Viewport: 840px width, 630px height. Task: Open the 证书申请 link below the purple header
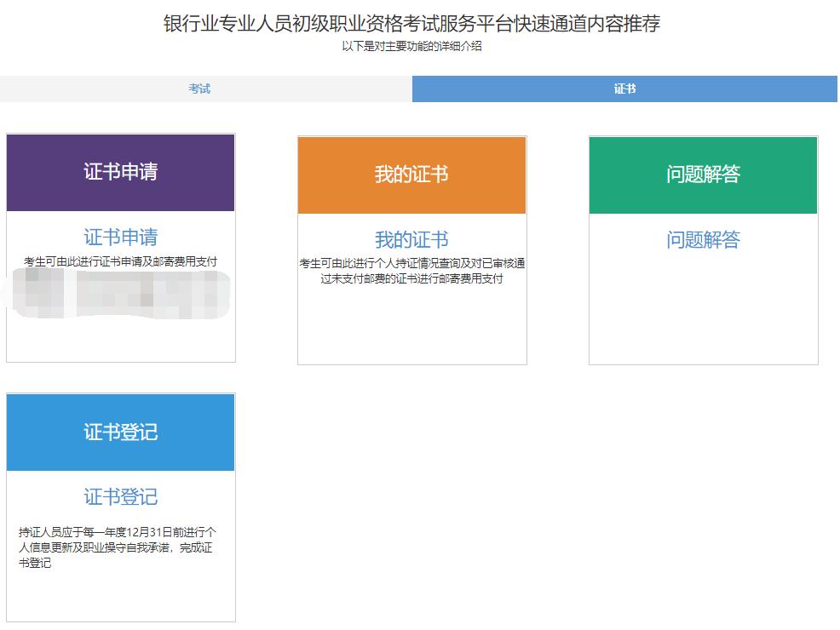pyautogui.click(x=120, y=238)
